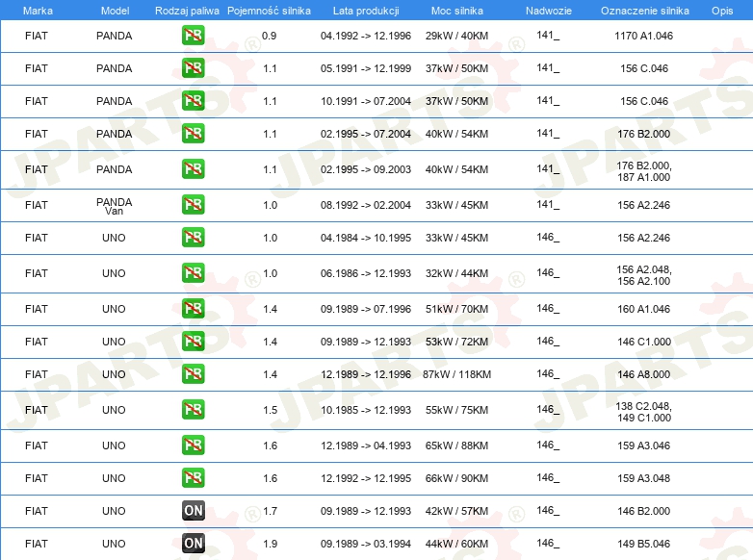This screenshot has height=560, width=753.
Task: Click the fuel icon in the Panda 05.1991 row
Action: [x=193, y=68]
